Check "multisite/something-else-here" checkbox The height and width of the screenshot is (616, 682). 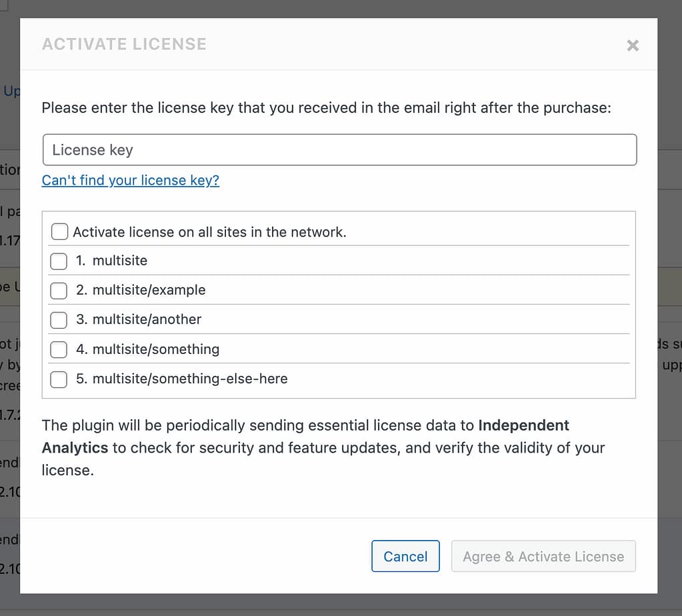59,379
